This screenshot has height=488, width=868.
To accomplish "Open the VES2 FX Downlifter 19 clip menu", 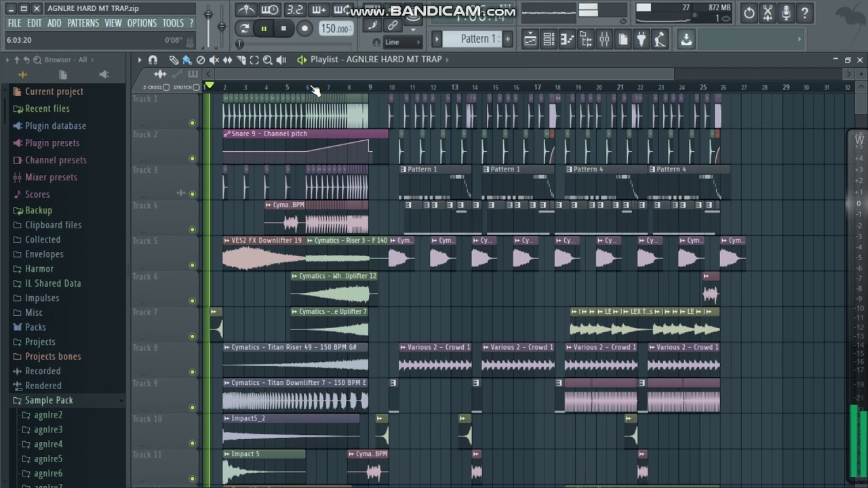I will pos(227,241).
